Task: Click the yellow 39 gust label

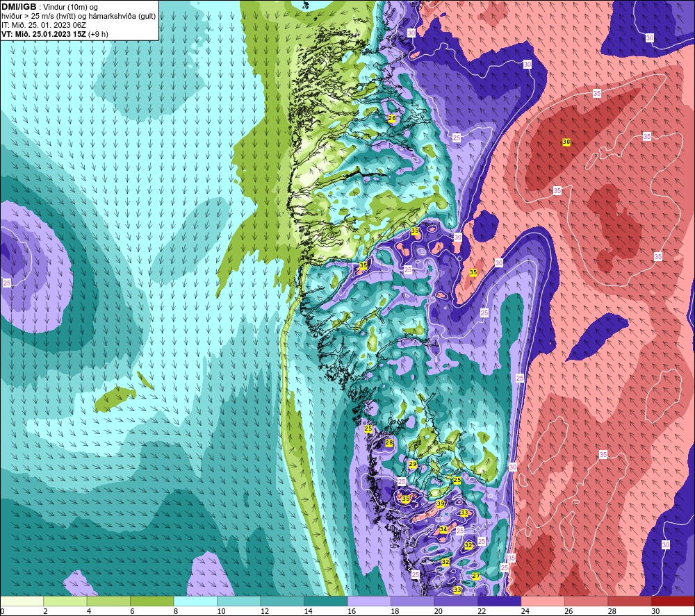Action: click(440, 504)
